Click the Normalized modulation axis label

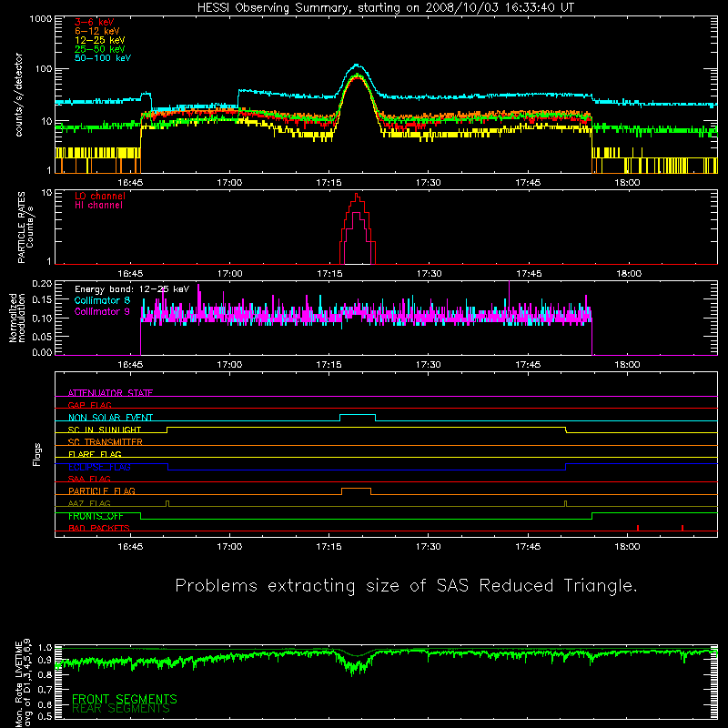pyautogui.click(x=17, y=318)
